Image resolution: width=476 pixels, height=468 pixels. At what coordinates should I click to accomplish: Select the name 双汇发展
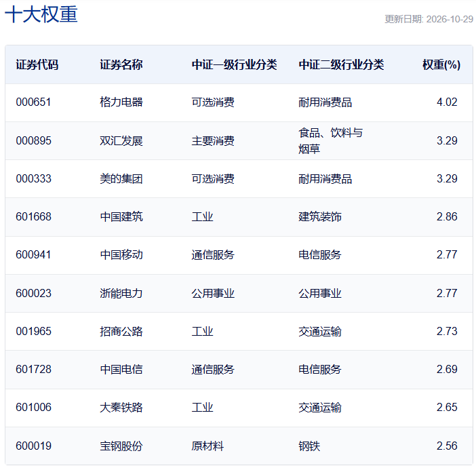(x=121, y=140)
